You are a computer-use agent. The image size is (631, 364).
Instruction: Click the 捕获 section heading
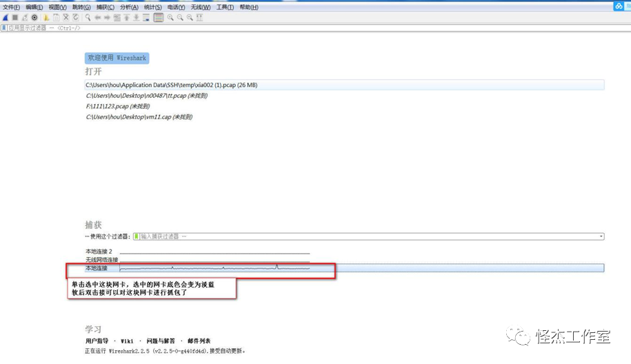click(93, 225)
